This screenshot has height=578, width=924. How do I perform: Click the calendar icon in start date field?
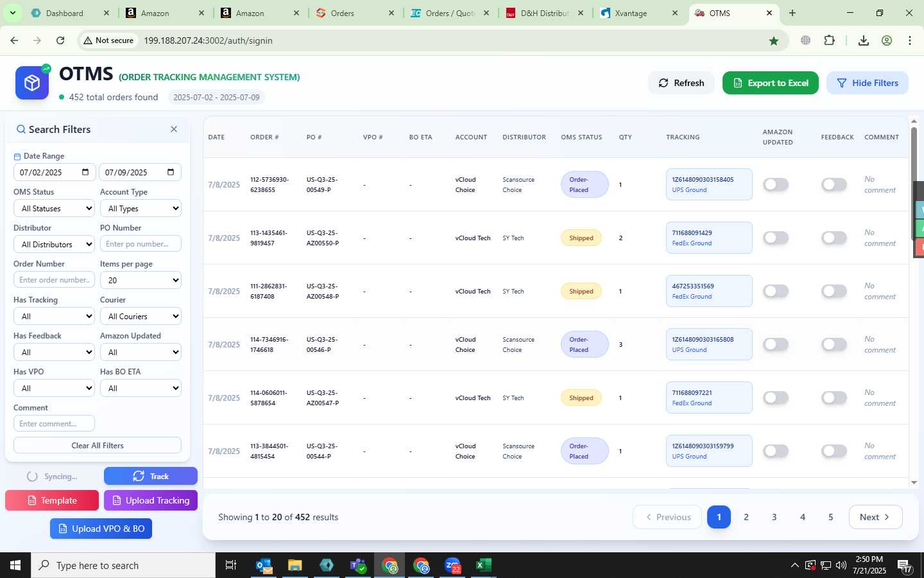[x=85, y=172]
